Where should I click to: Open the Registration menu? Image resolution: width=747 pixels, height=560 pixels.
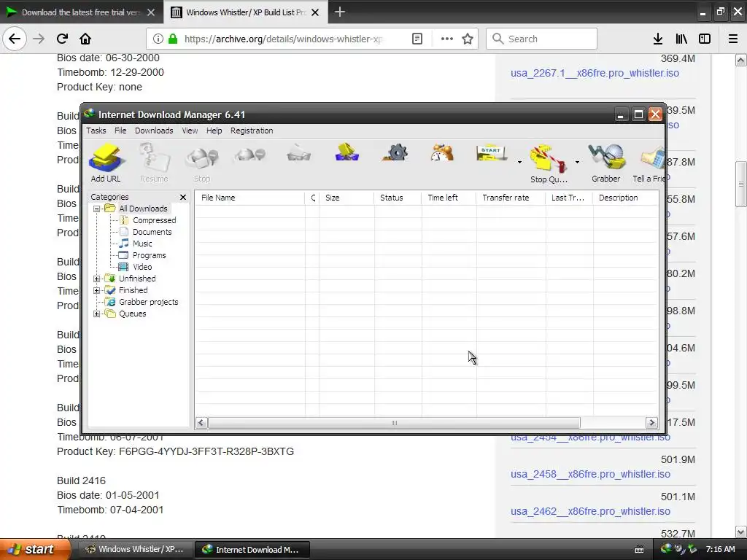point(252,131)
